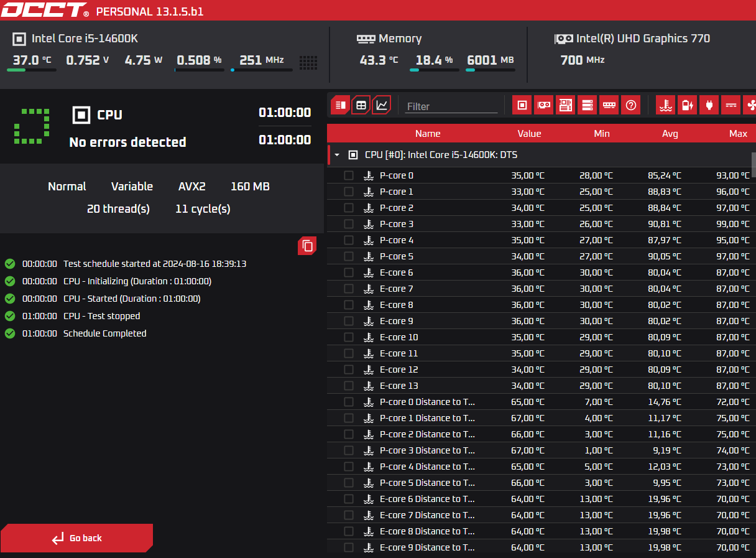
Task: Click the memory module icon in the header
Action: (x=366, y=39)
